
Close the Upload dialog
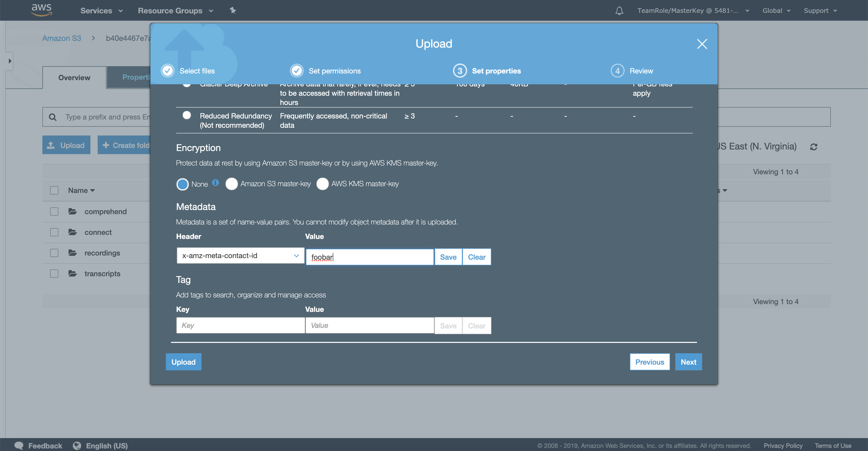702,44
